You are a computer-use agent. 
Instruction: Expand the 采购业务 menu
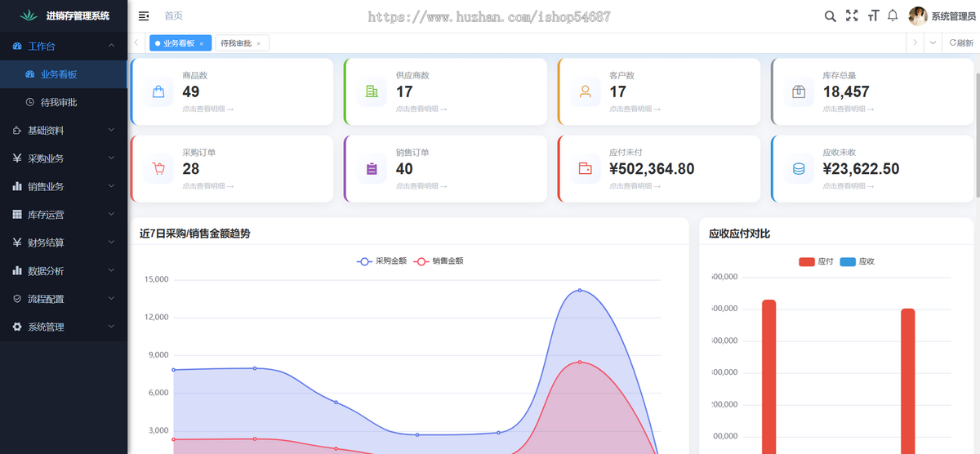point(64,158)
